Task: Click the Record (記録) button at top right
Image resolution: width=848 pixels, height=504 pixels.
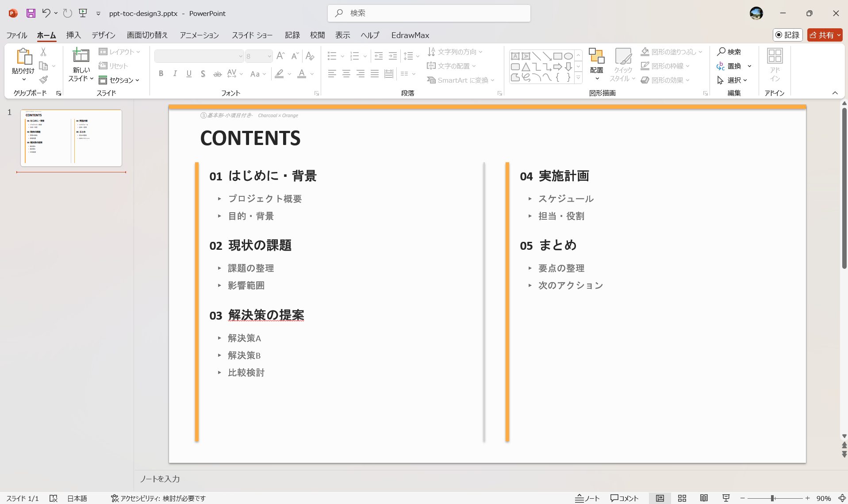Action: (788, 35)
